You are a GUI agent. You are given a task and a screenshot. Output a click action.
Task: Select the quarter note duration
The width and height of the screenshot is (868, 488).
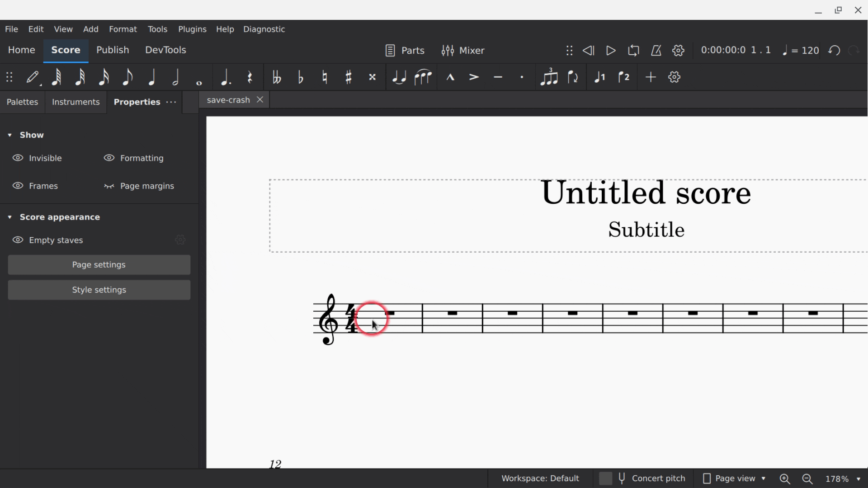pyautogui.click(x=152, y=77)
